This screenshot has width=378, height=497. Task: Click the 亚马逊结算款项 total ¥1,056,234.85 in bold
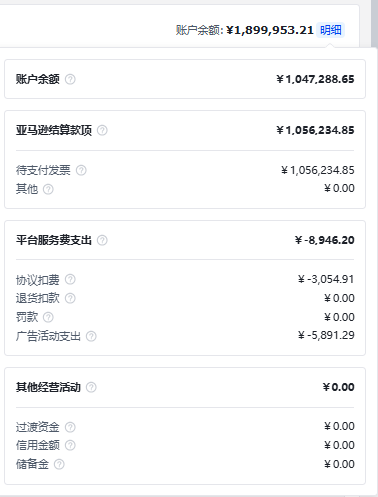(315, 130)
